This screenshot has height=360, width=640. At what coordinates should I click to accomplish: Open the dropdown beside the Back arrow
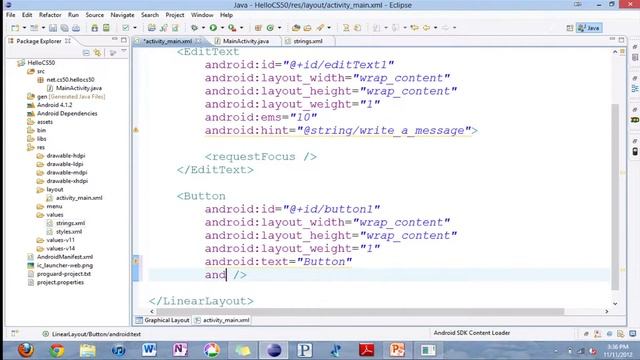point(436,28)
